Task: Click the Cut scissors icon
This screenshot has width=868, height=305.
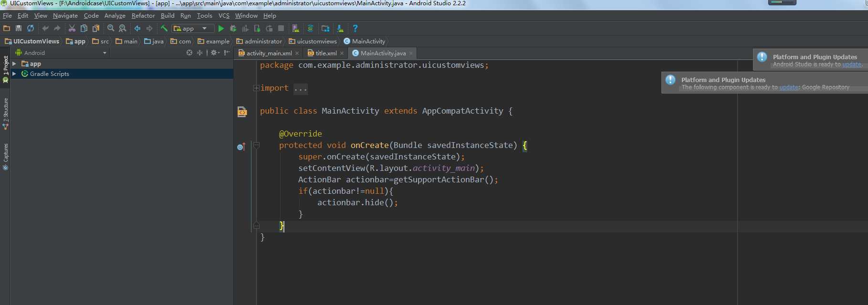Action: point(72,28)
